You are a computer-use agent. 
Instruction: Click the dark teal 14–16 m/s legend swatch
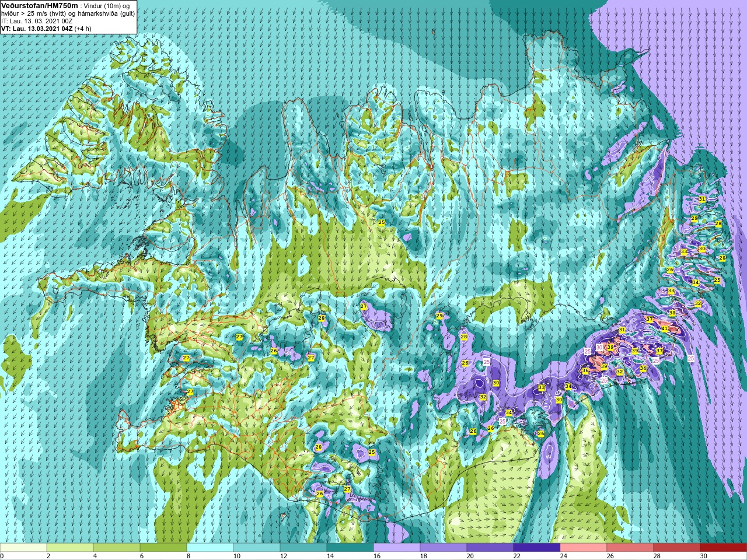click(350, 548)
